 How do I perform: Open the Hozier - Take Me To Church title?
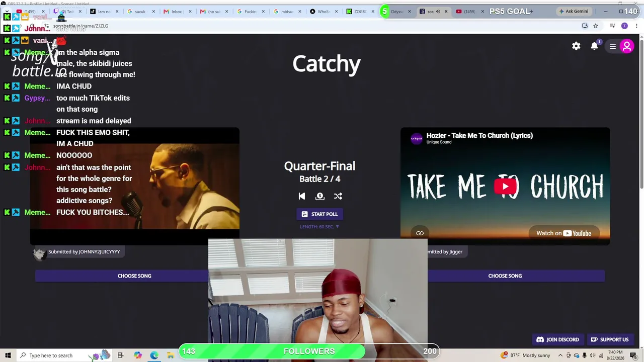pos(479,135)
